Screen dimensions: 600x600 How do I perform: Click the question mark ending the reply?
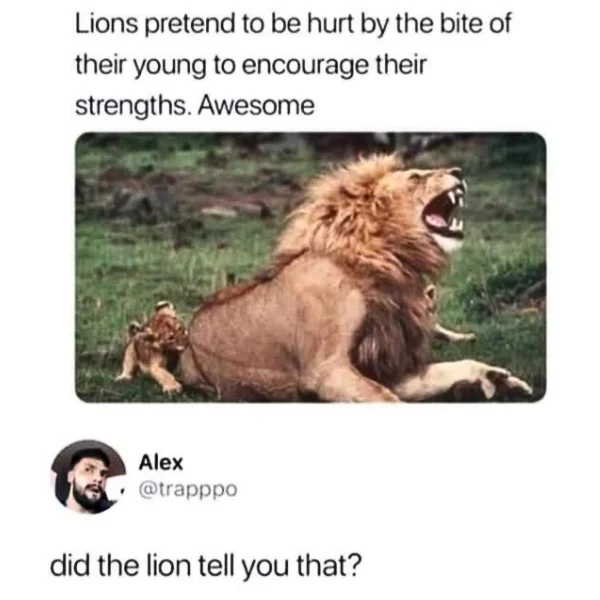[x=355, y=566]
